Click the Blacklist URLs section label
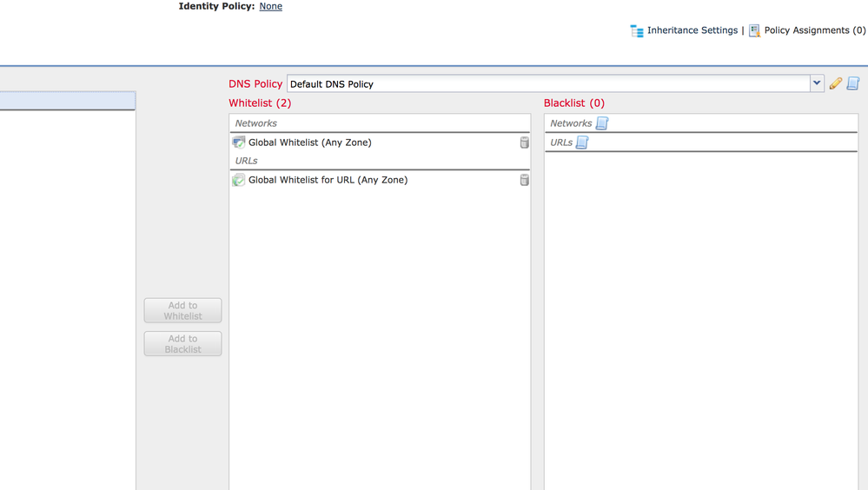This screenshot has width=868, height=490. [560, 142]
